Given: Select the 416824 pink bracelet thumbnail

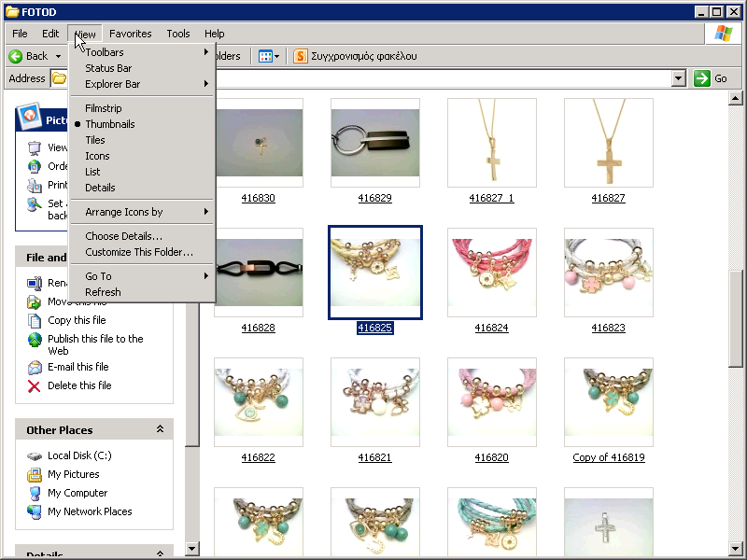Looking at the screenshot, I should click(x=491, y=272).
